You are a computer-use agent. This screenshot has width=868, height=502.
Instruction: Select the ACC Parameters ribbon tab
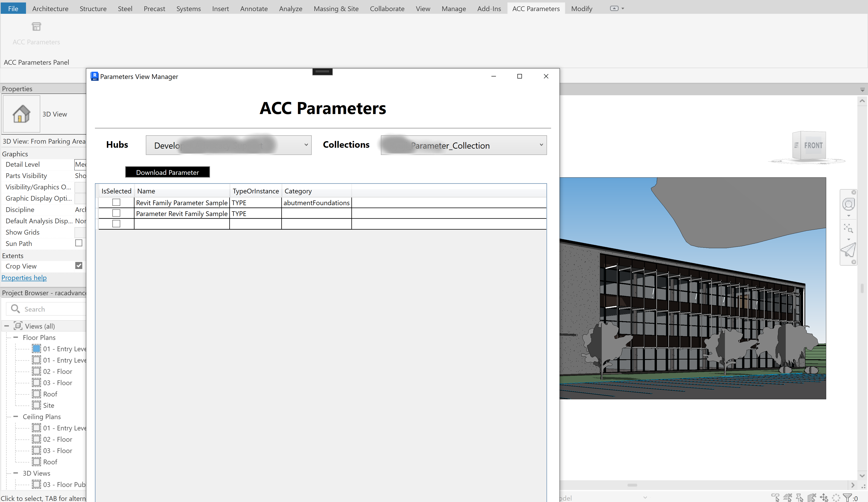click(x=535, y=8)
